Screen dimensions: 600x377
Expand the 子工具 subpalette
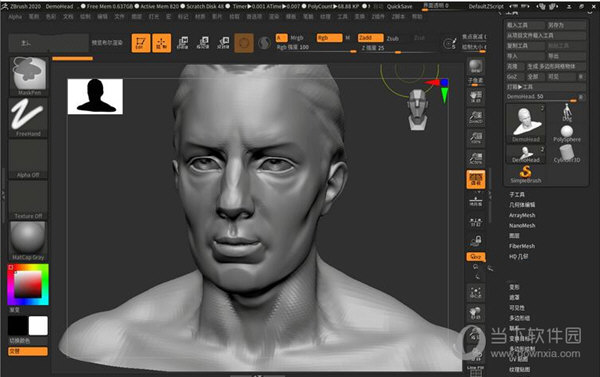[x=517, y=194]
